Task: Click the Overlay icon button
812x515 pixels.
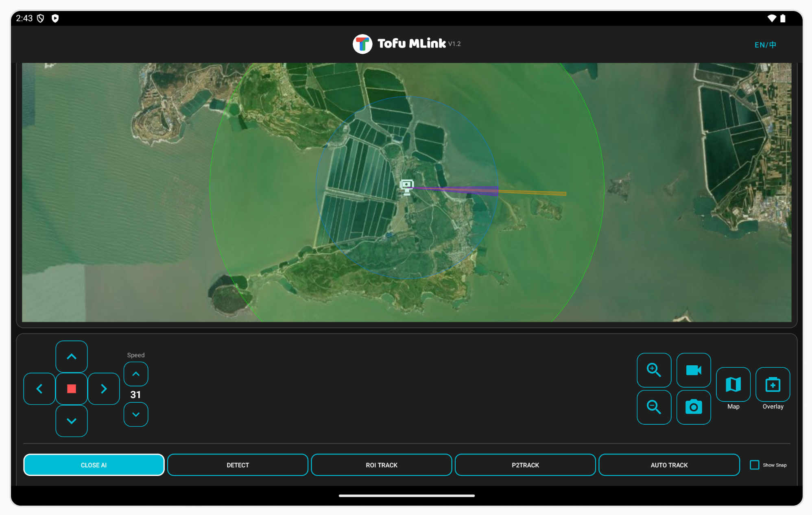Action: pyautogui.click(x=773, y=384)
